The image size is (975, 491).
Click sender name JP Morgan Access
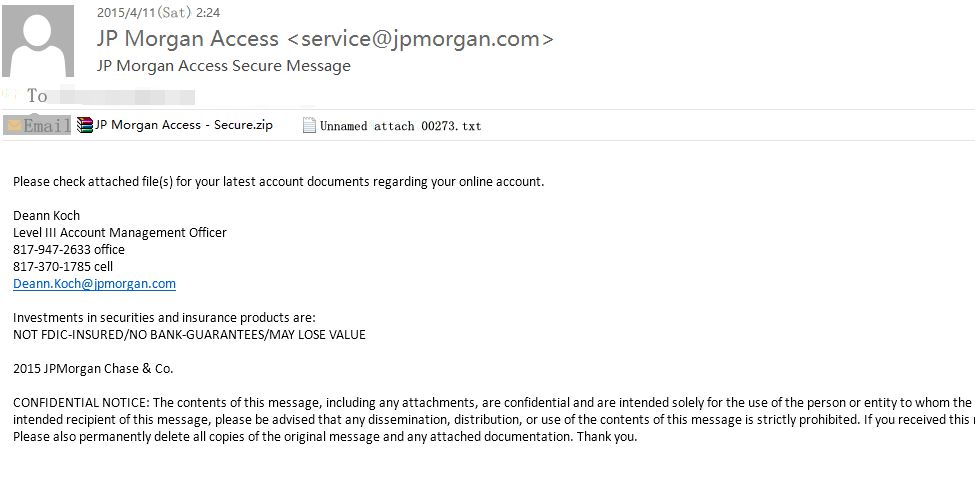(x=188, y=39)
